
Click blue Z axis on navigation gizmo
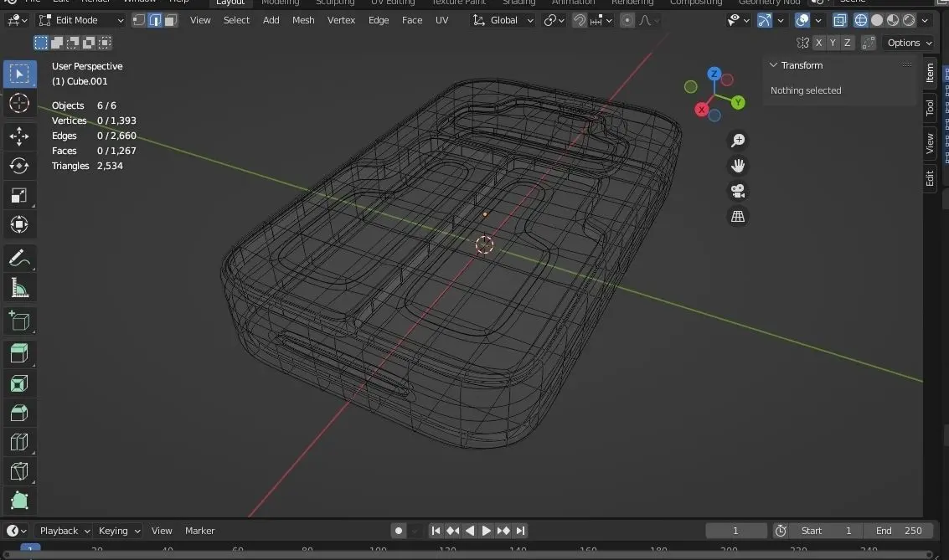tap(714, 74)
